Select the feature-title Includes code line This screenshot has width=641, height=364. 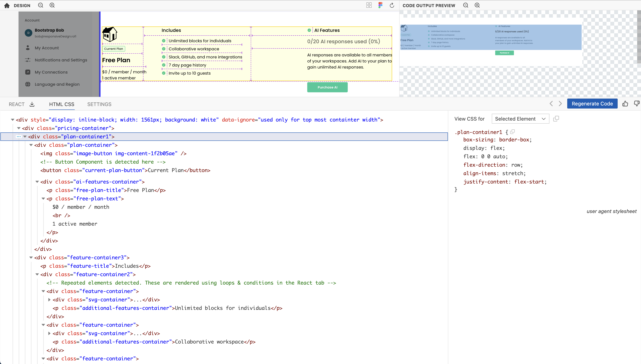point(95,266)
